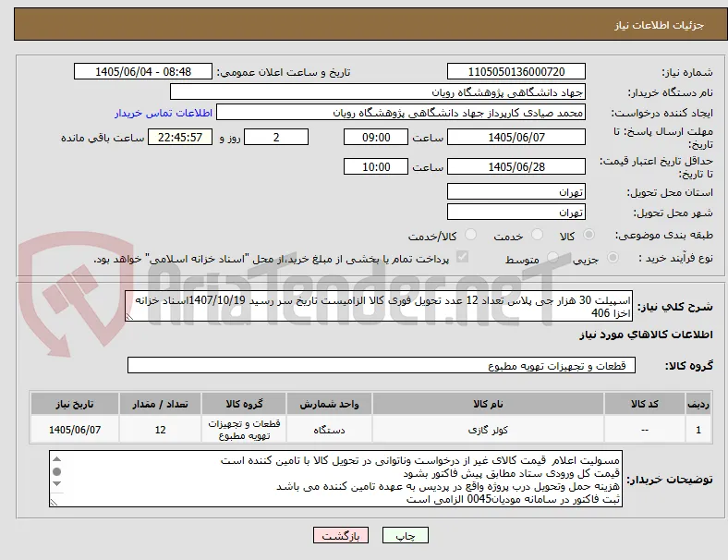The image size is (728, 560).
Task: Click the request creator name field
Action: tap(401, 113)
